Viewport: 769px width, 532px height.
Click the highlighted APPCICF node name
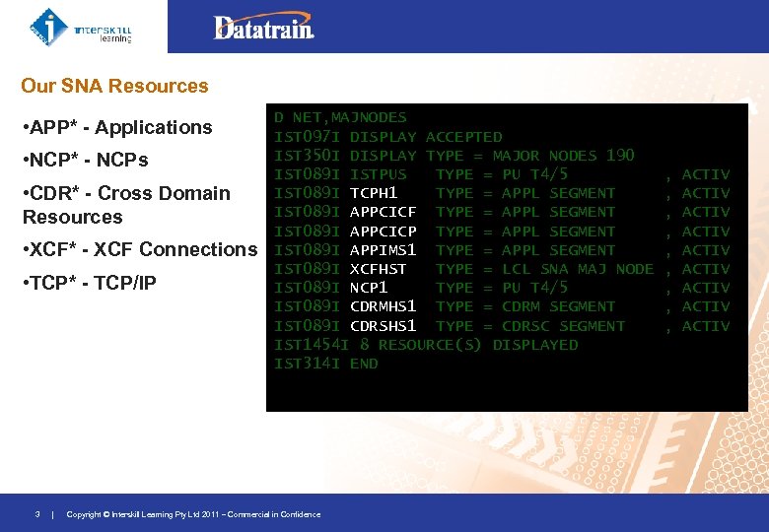[384, 212]
